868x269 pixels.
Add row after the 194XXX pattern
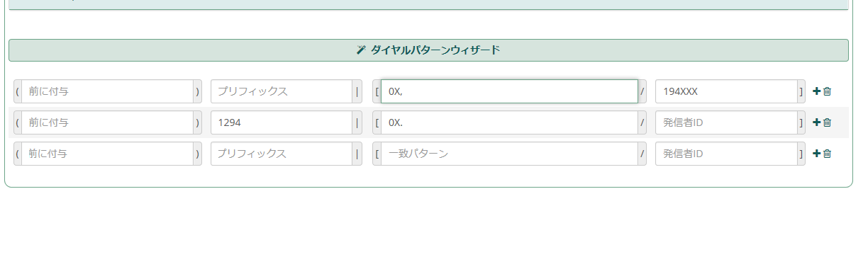(816, 91)
